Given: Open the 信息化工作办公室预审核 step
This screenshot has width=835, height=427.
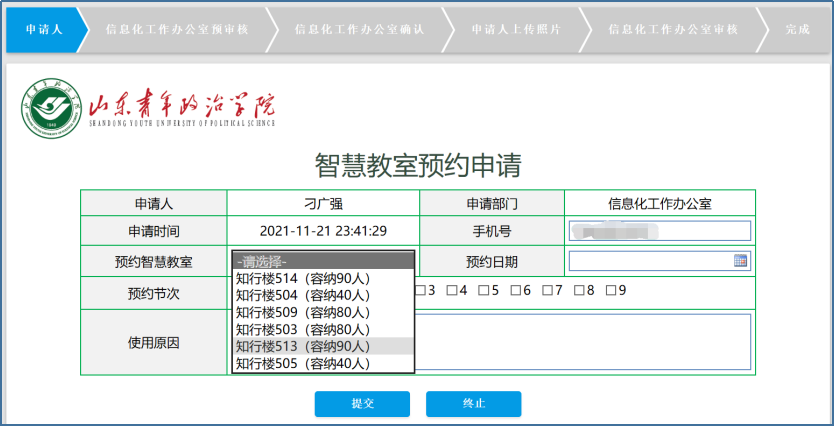Looking at the screenshot, I should (176, 29).
